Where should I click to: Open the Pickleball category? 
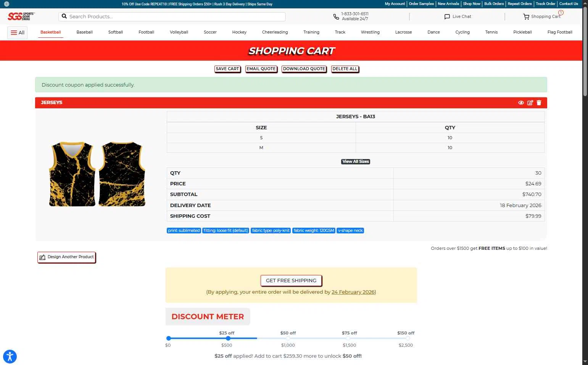(x=522, y=32)
